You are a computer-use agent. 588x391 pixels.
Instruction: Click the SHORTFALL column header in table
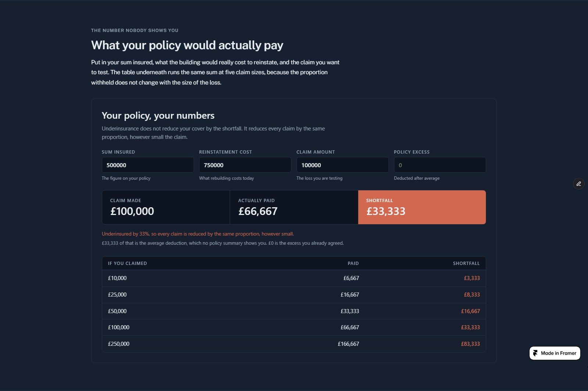point(466,263)
